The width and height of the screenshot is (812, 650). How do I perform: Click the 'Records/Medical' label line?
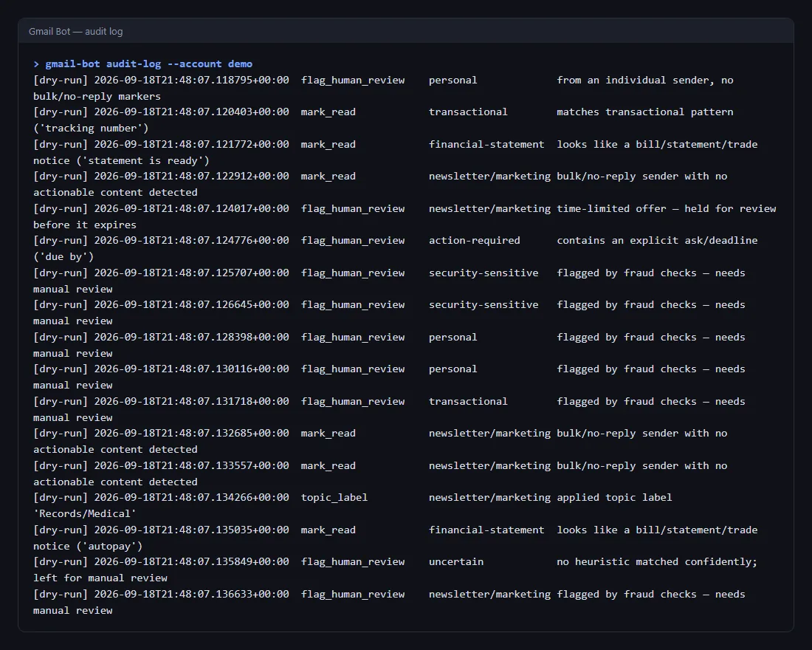pyautogui.click(x=85, y=513)
